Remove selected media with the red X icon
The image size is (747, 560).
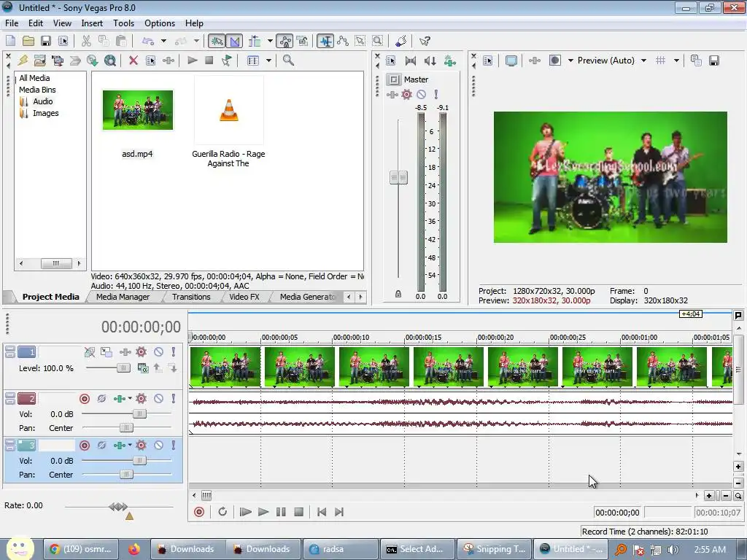click(133, 61)
